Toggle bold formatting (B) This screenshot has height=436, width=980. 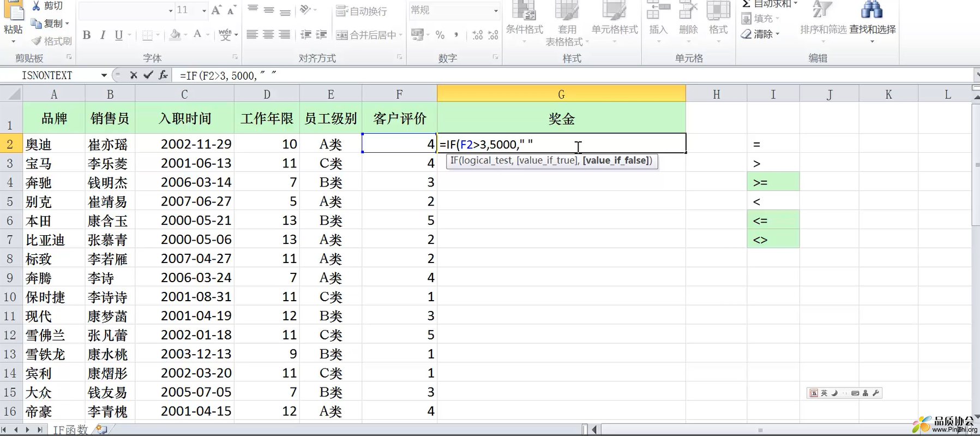87,35
